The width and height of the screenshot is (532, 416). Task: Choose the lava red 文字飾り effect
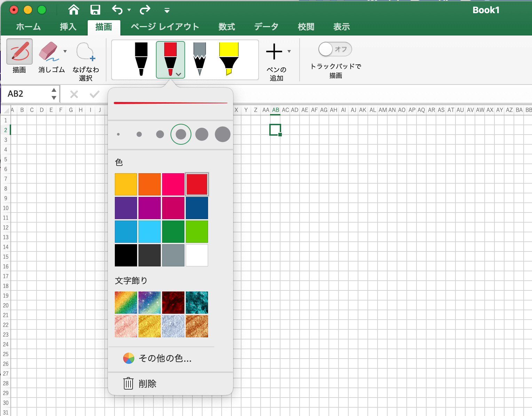tap(173, 303)
